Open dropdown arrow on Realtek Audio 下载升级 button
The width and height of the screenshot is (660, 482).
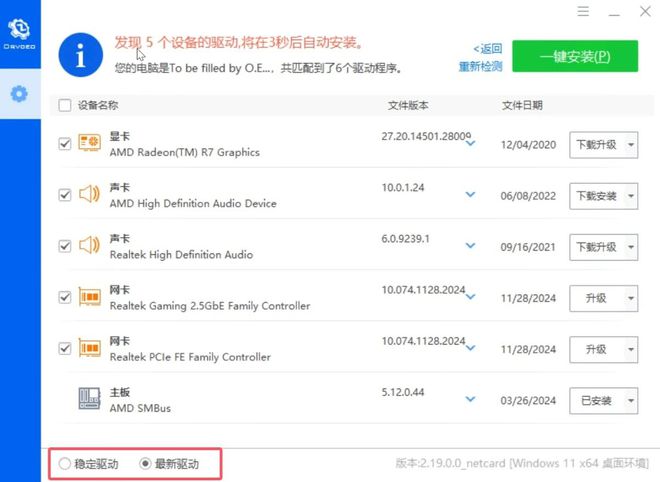(x=631, y=248)
